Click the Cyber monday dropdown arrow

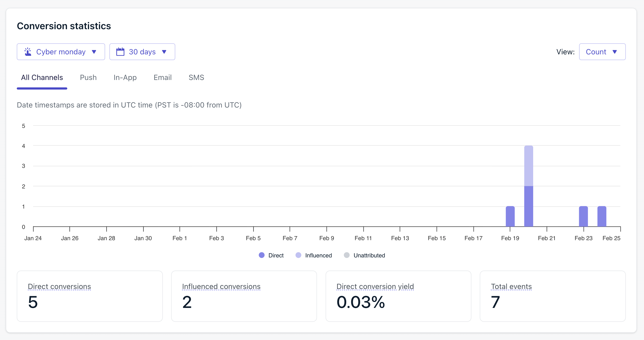(x=94, y=52)
